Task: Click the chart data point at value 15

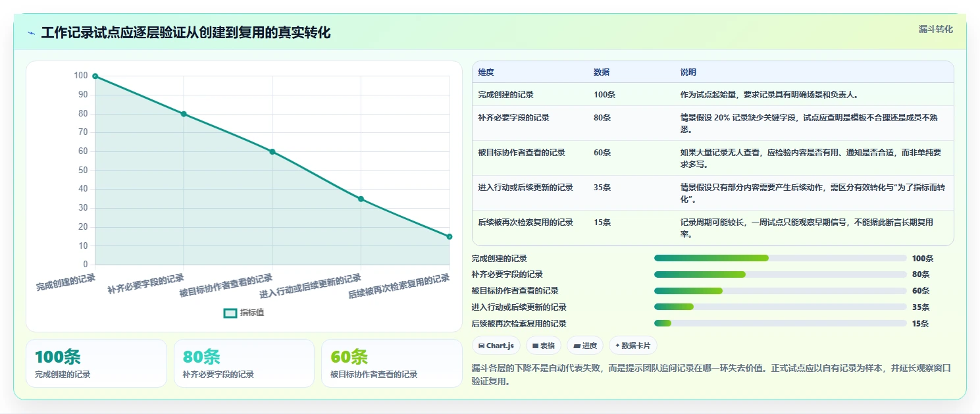Action: point(450,237)
